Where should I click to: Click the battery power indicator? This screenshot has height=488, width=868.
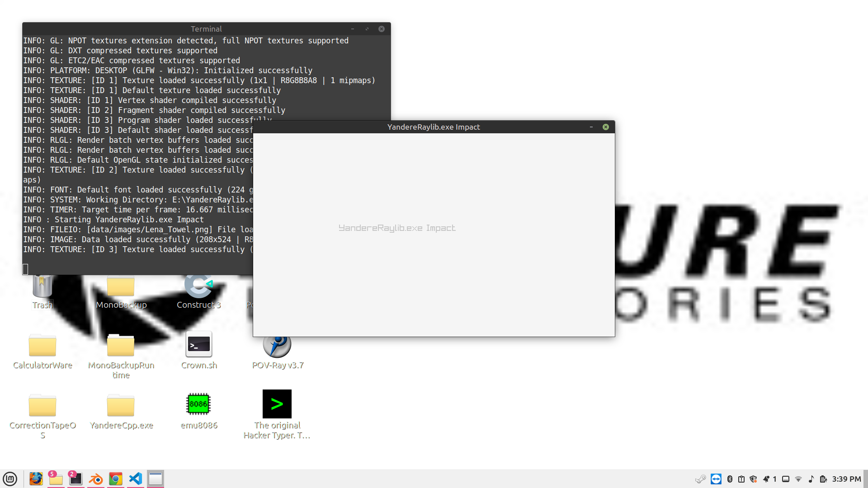coord(823,479)
